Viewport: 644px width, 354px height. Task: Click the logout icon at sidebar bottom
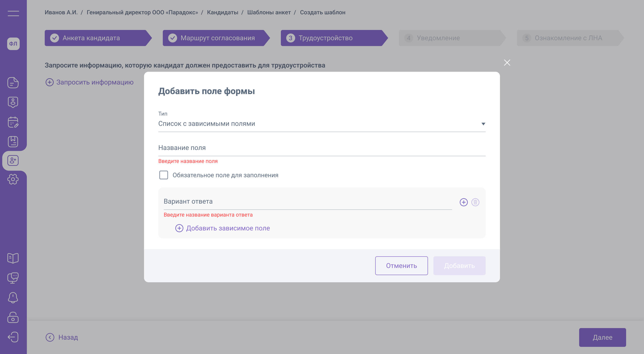(13, 337)
